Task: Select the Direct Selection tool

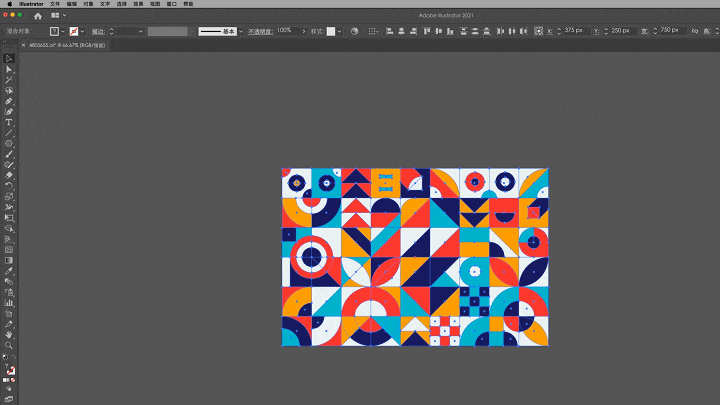Action: [x=9, y=69]
